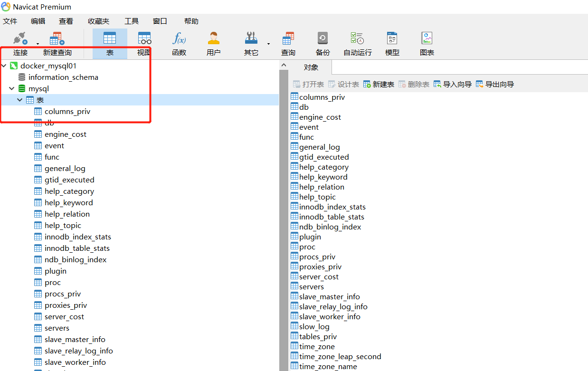Click the 新建表 button

click(379, 84)
